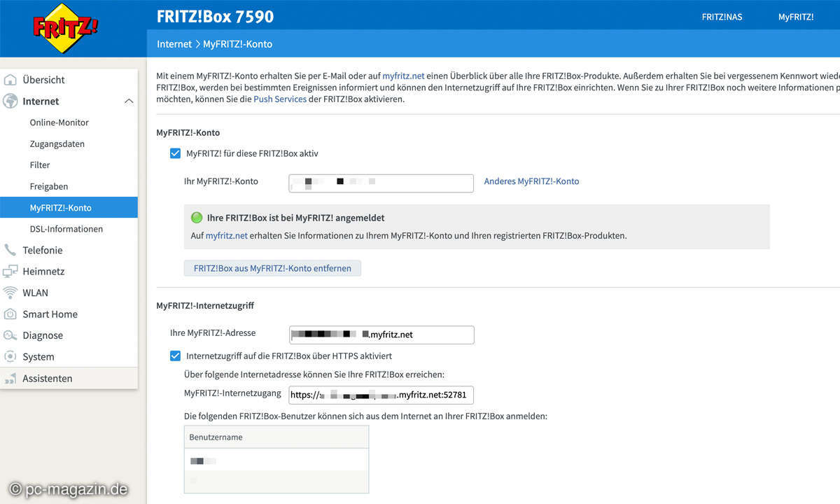Click the FRITZ! logo
The height and width of the screenshot is (504, 840).
[x=65, y=29]
